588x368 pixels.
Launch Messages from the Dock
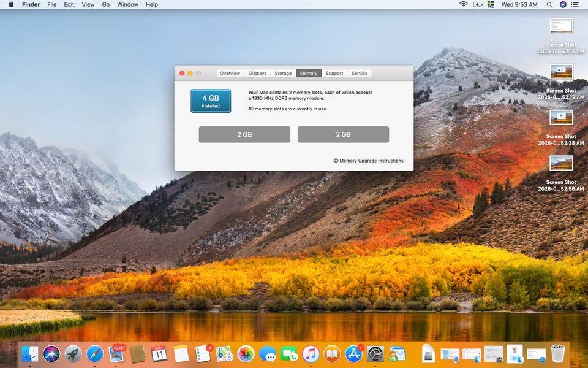[x=268, y=354]
